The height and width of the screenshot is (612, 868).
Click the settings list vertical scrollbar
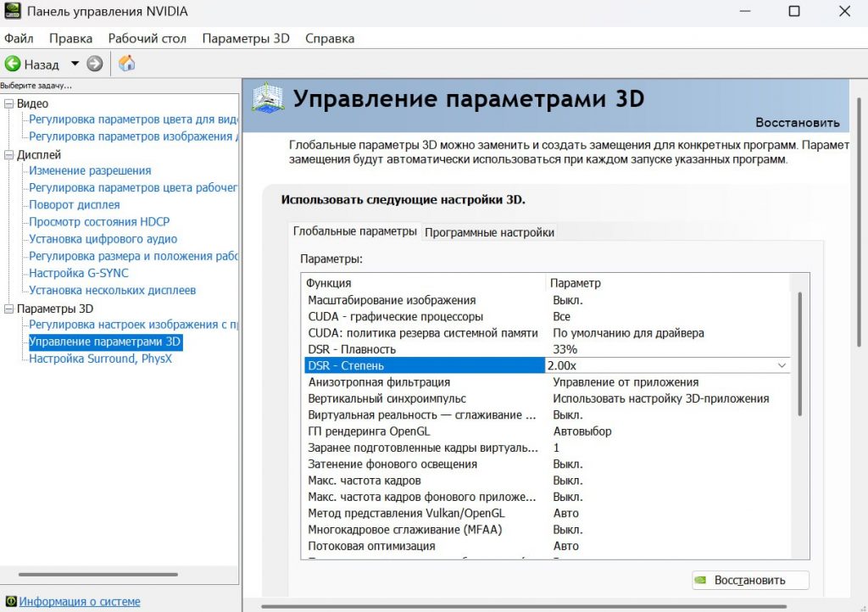point(799,356)
